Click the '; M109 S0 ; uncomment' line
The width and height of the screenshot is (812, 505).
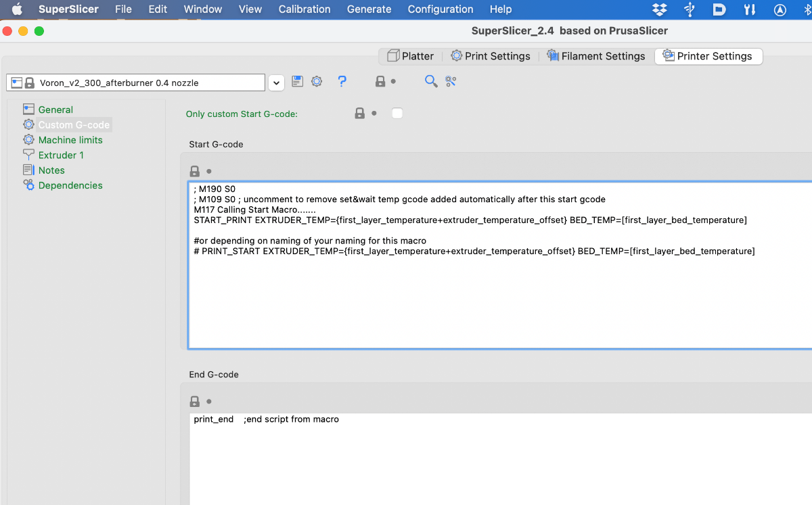click(x=399, y=199)
